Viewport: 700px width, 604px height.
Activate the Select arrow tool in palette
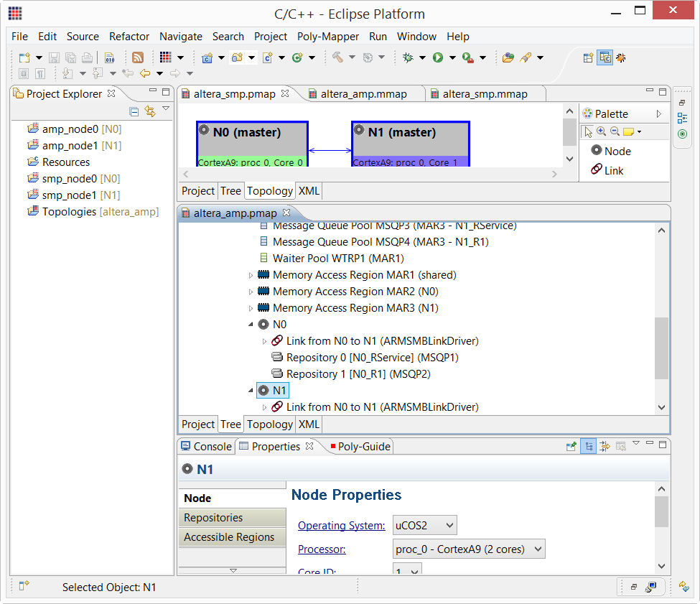tap(588, 131)
